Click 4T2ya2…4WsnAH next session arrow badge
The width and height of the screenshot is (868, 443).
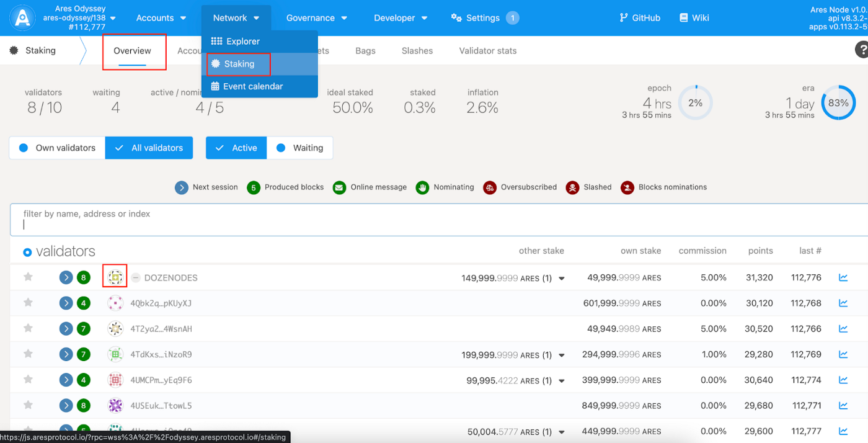click(x=66, y=329)
